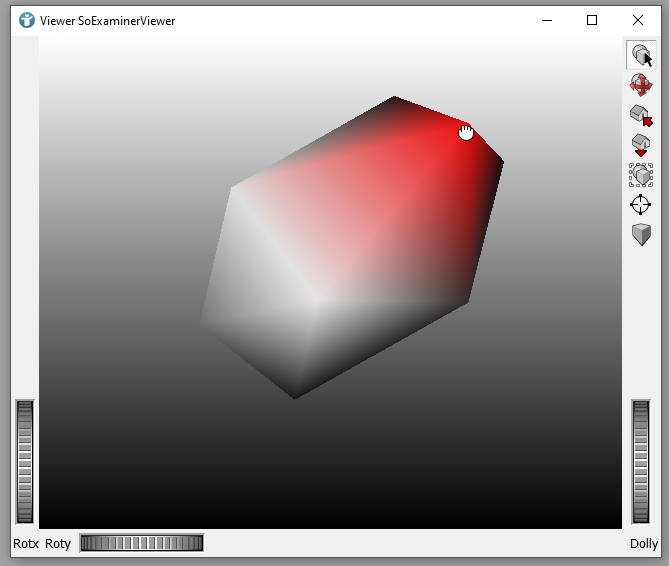Screen dimensions: 669x566
Task: Click the Dolly label
Action: coord(644,544)
